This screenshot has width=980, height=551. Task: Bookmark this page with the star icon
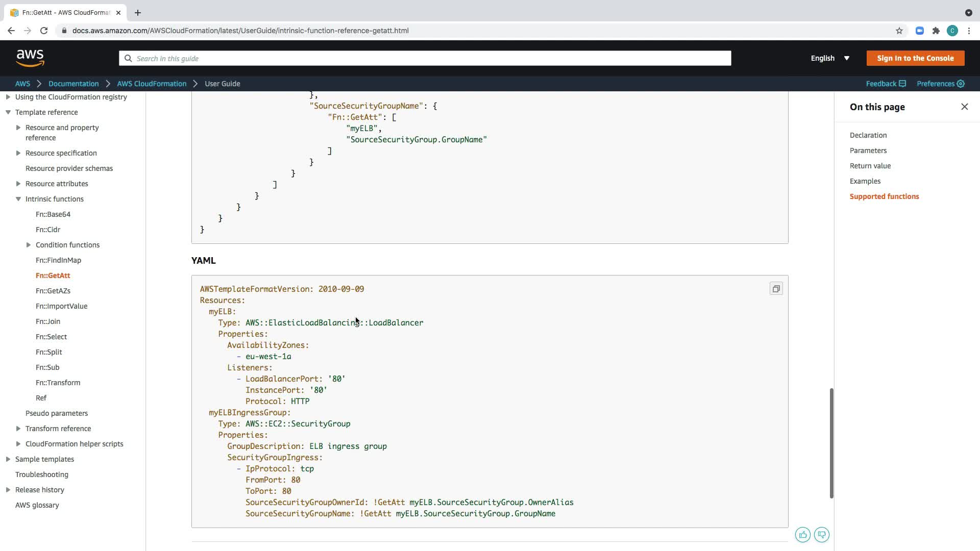click(x=899, y=31)
